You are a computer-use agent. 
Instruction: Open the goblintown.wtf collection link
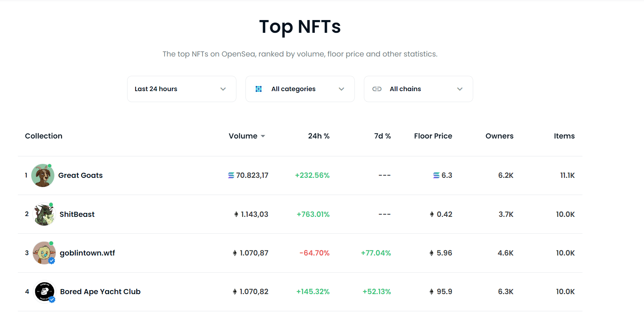tap(87, 253)
